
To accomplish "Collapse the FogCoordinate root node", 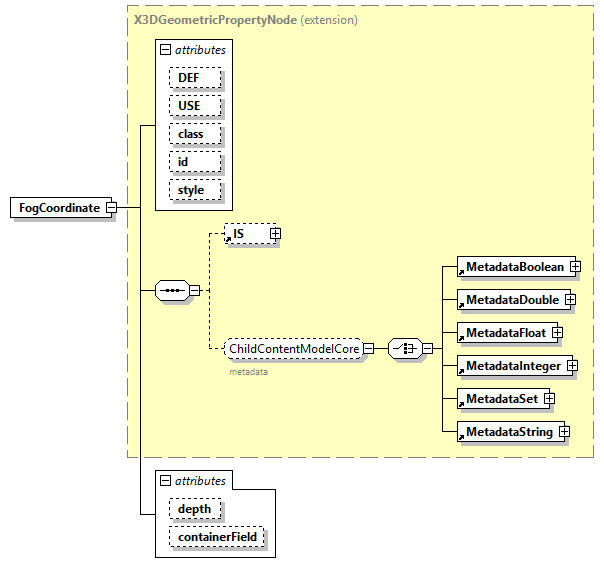I will 112,208.
